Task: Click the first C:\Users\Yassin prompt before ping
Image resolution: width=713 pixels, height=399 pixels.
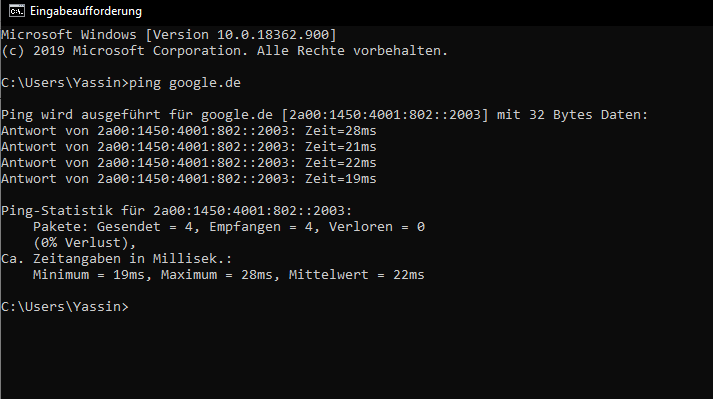Action: [65, 83]
